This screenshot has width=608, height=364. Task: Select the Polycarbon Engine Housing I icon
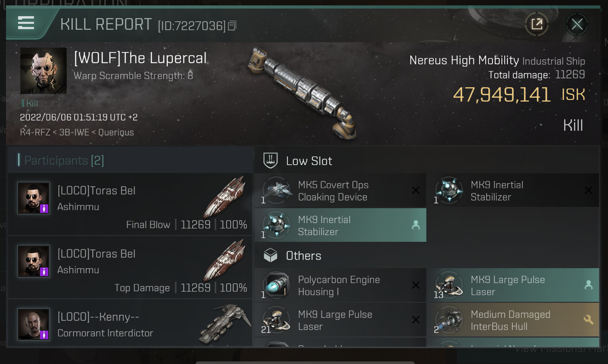pyautogui.click(x=277, y=285)
